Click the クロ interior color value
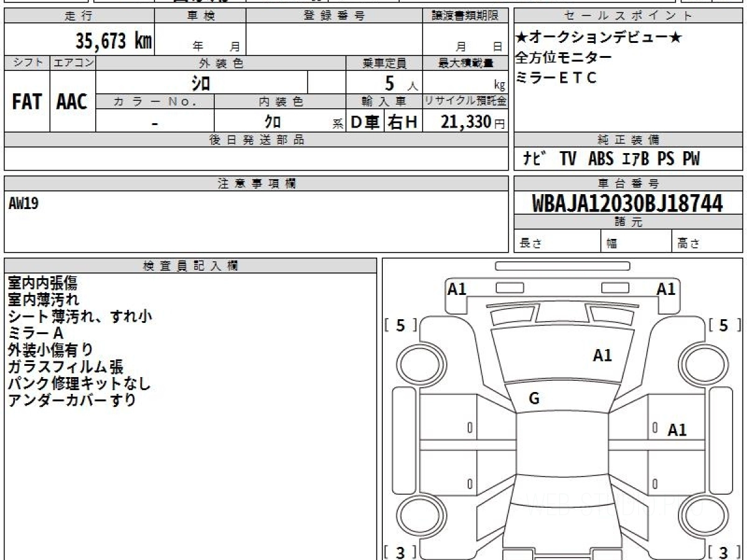747x560 pixels. click(x=272, y=122)
